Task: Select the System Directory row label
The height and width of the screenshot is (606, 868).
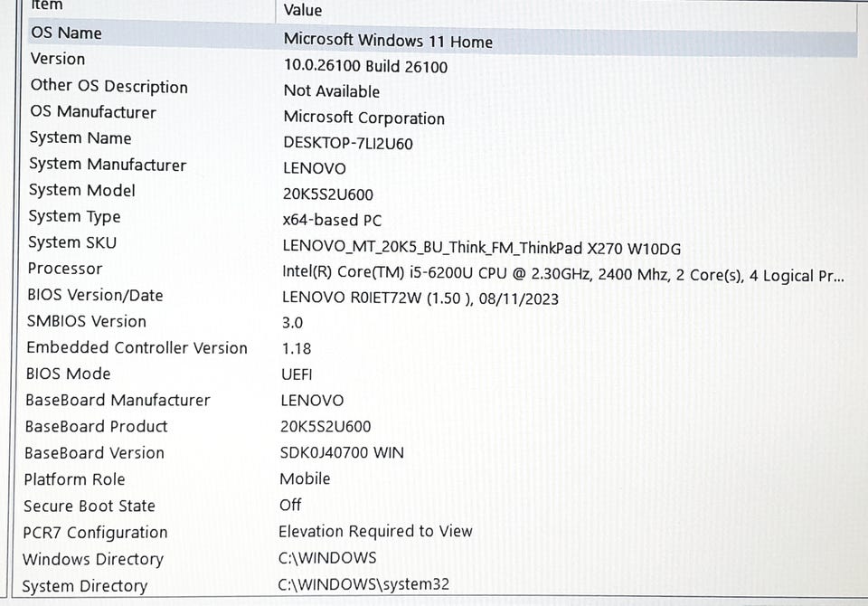Action: point(85,586)
